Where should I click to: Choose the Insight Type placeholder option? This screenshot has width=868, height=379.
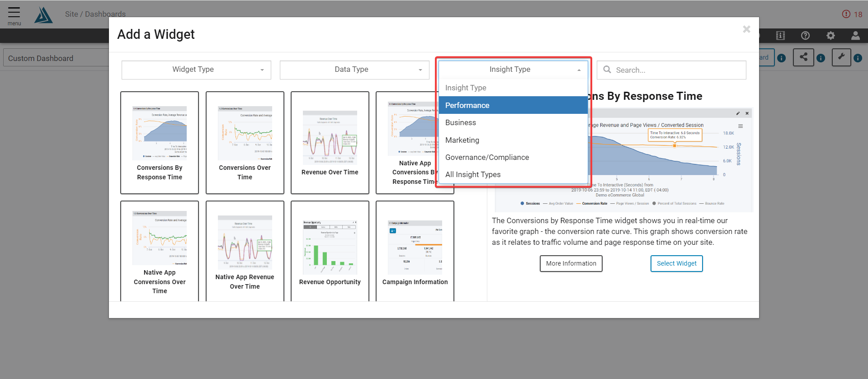tap(513, 88)
